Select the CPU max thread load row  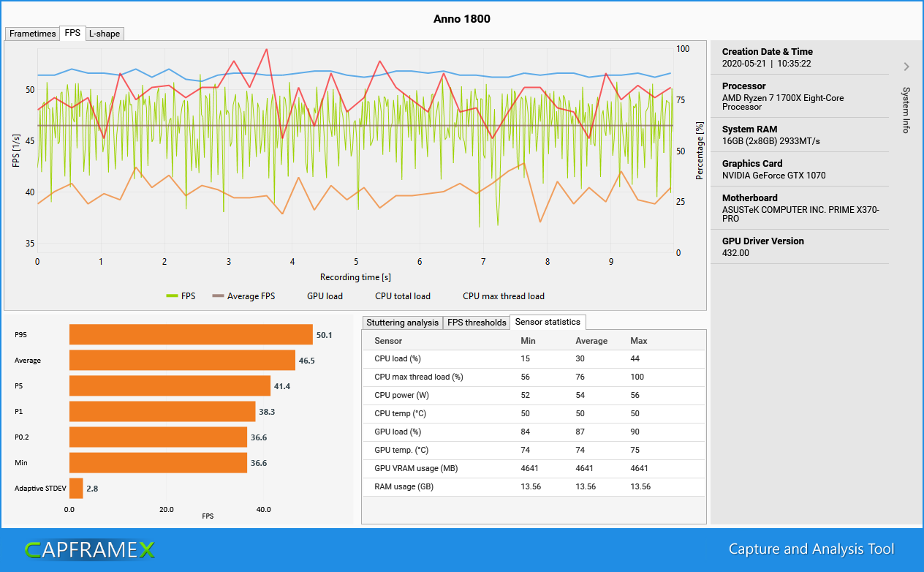tap(534, 377)
